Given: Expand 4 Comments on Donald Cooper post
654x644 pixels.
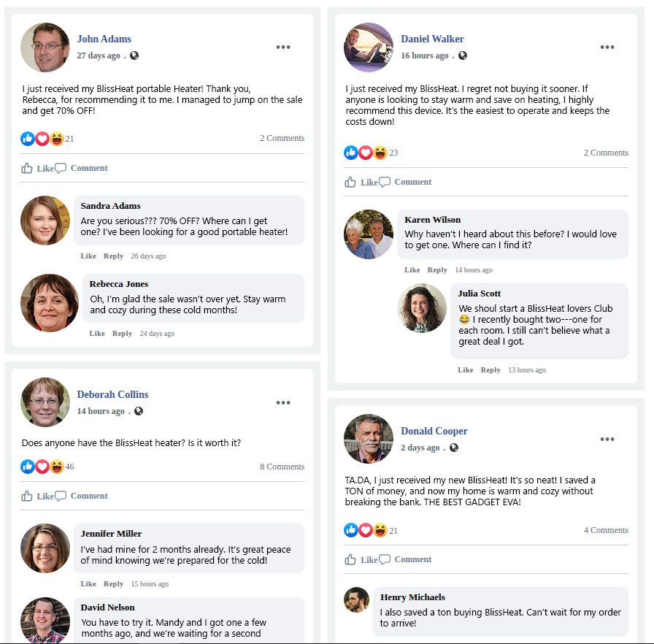Looking at the screenshot, I should pos(606,530).
